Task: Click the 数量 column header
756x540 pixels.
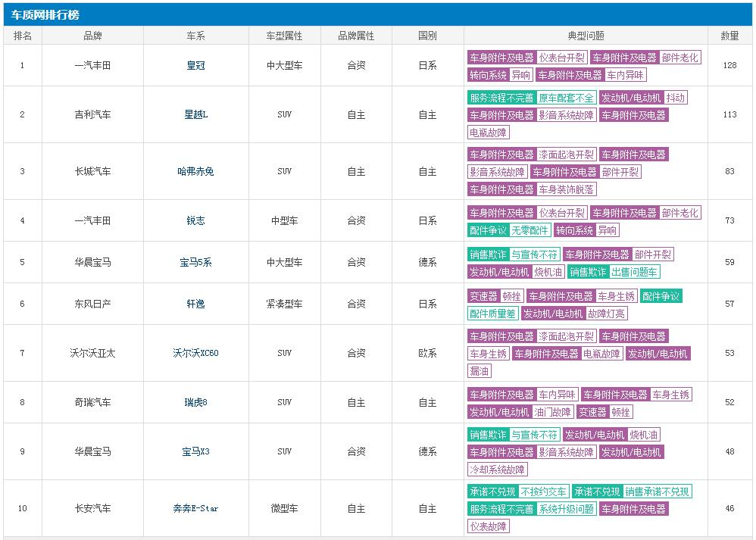Action: tap(730, 36)
